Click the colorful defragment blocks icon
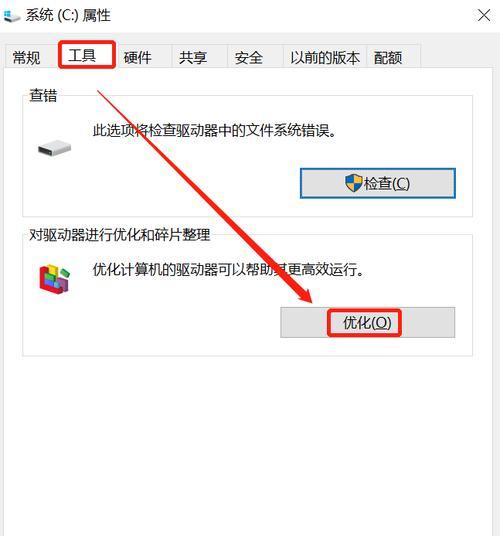The height and width of the screenshot is (536, 500). tap(54, 279)
